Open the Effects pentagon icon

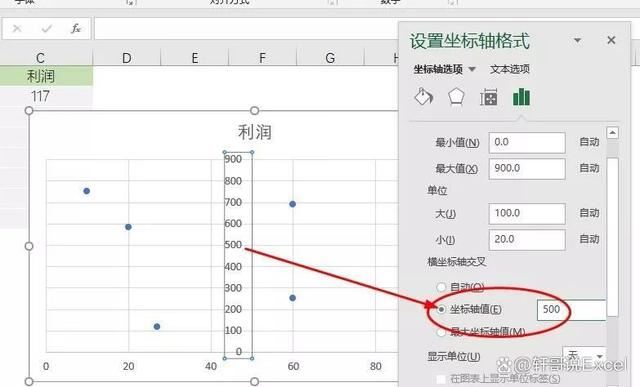coord(456,97)
